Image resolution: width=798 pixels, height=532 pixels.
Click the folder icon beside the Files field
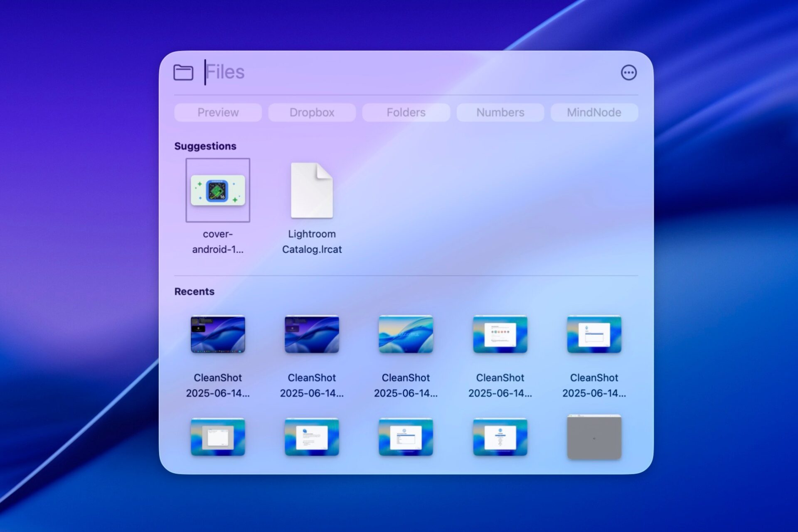[x=183, y=73]
